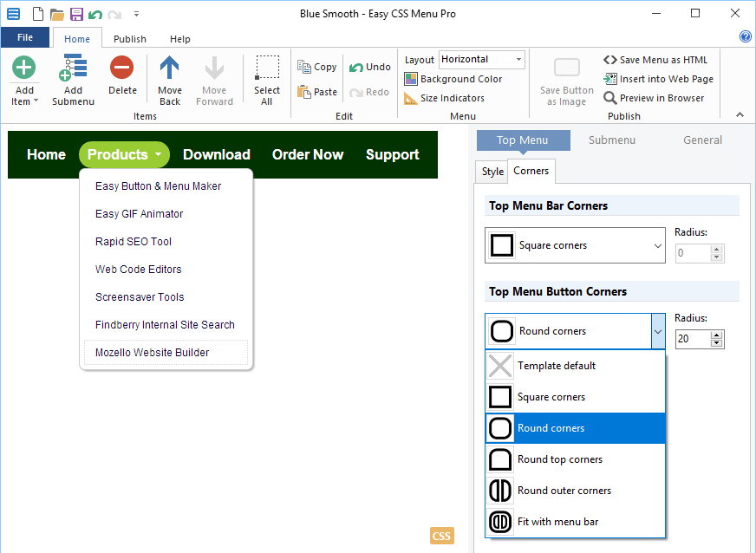Image resolution: width=756 pixels, height=553 pixels.
Task: Click the red Delete icon
Action: 122,68
